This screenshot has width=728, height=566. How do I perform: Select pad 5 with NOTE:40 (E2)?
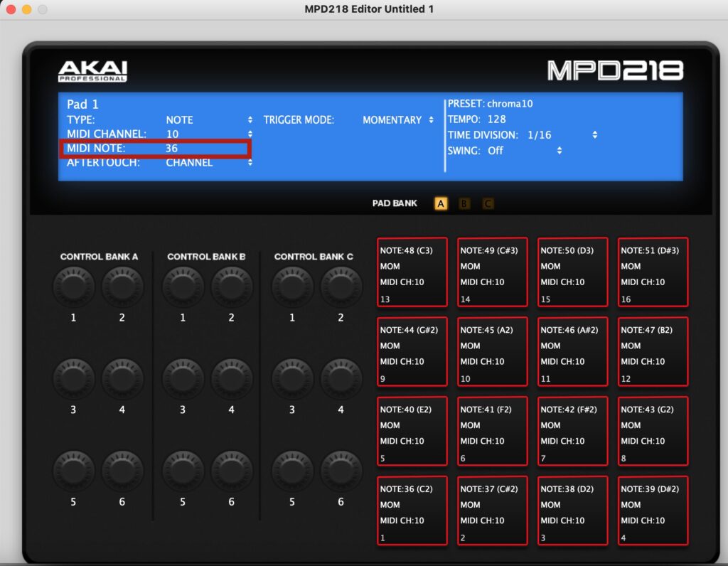[412, 431]
